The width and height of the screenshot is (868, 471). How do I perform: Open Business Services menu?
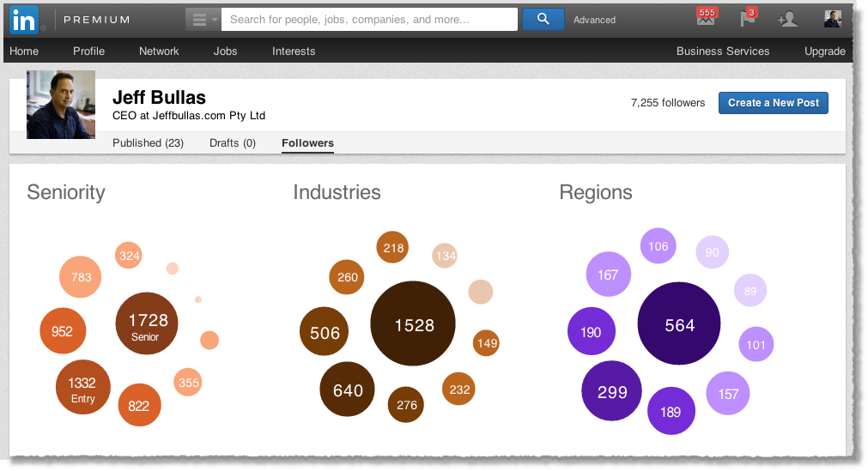click(722, 51)
